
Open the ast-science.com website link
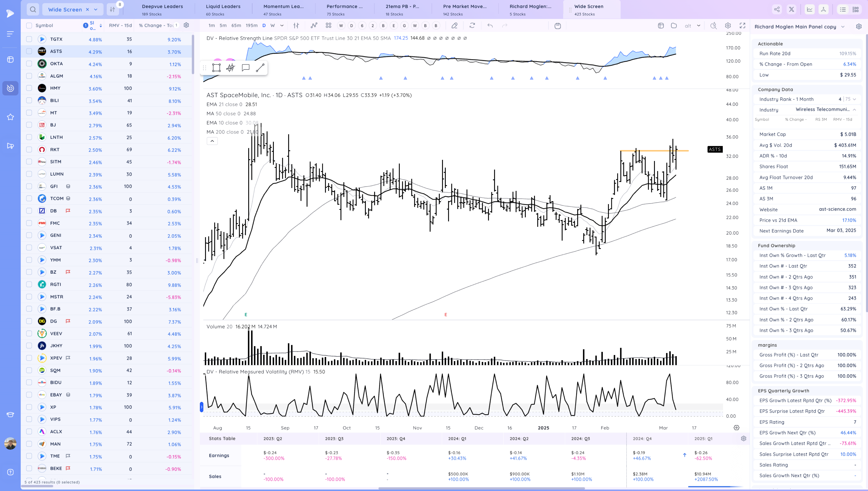(837, 209)
